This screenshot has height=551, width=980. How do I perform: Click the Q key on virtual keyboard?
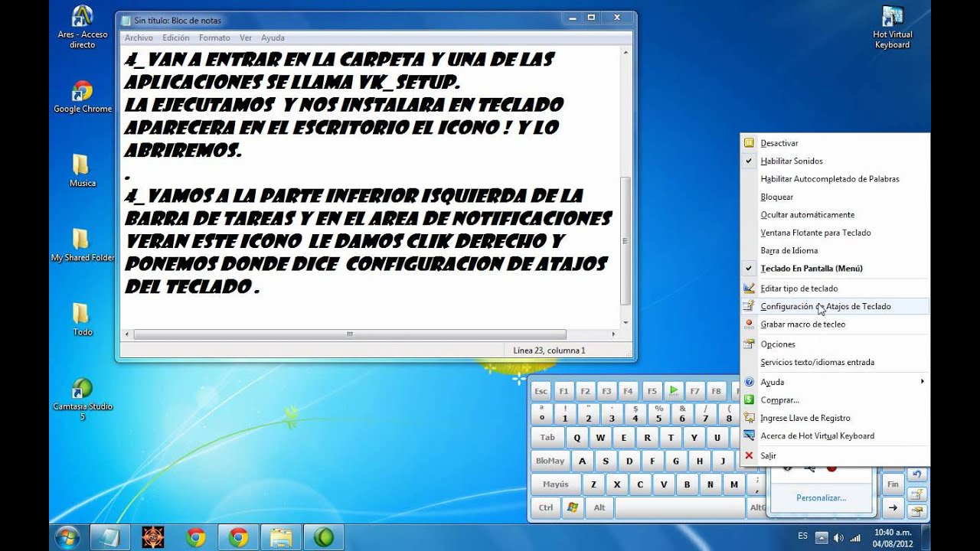point(577,438)
